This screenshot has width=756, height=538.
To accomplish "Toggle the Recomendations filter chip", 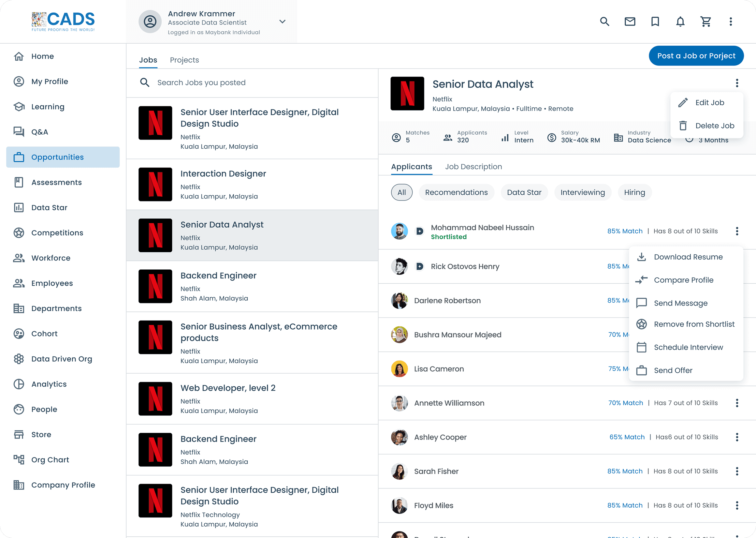I will (456, 192).
